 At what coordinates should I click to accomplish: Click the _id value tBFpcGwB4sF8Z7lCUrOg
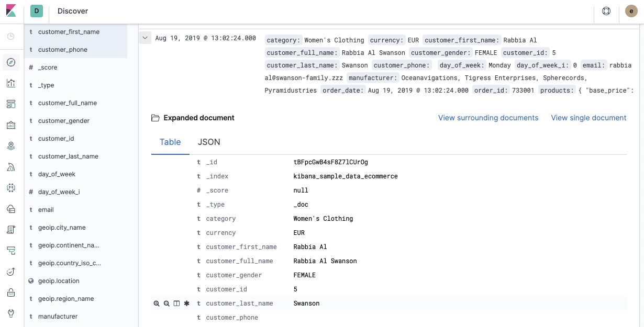[x=330, y=162]
